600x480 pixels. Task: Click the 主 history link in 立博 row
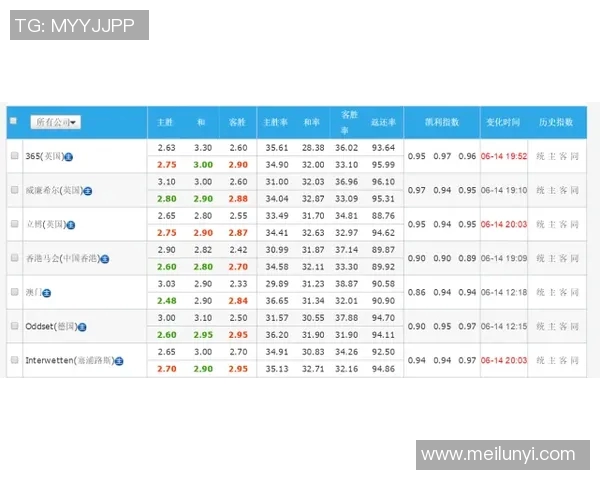[551, 224]
